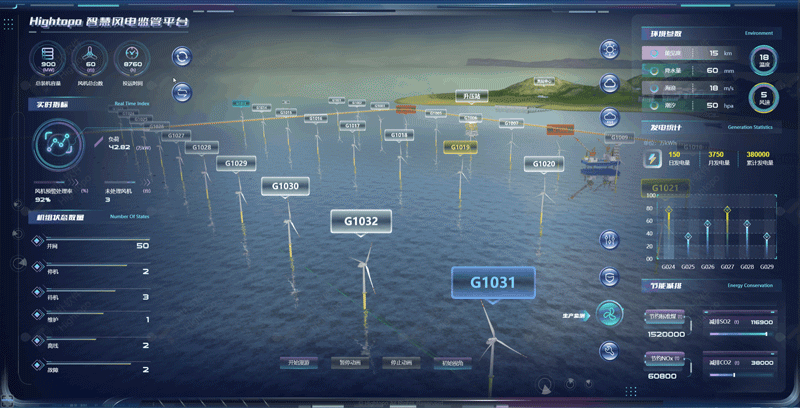Click the Generation Statistics header label
Image resolution: width=800 pixels, height=408 pixels.
tap(750, 127)
